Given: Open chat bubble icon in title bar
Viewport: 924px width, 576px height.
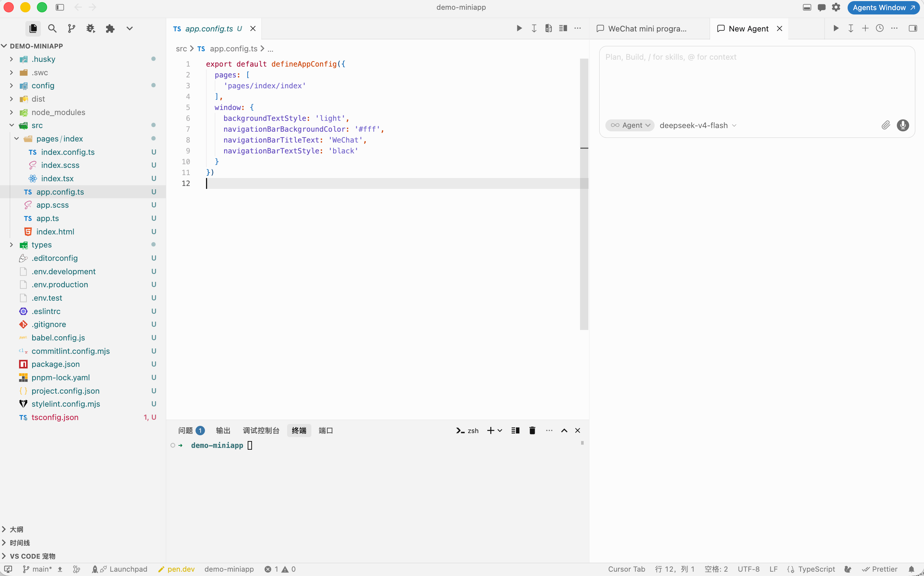Looking at the screenshot, I should [x=822, y=7].
